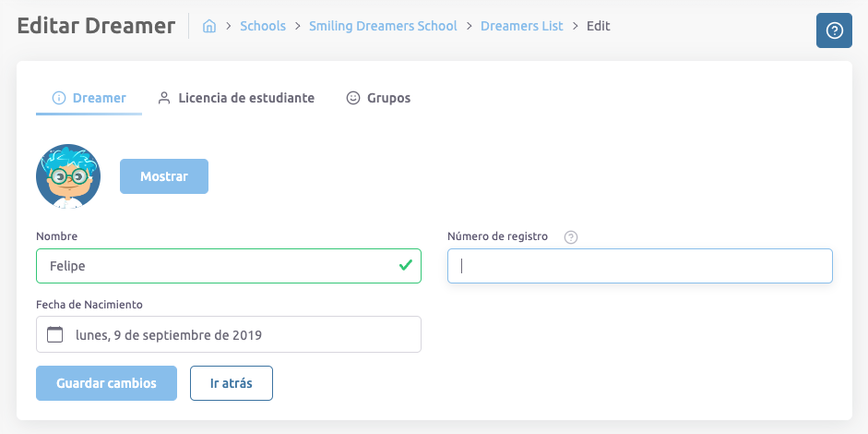Click the dreamer avatar picture
Viewport: 868px width, 434px height.
coord(68,175)
